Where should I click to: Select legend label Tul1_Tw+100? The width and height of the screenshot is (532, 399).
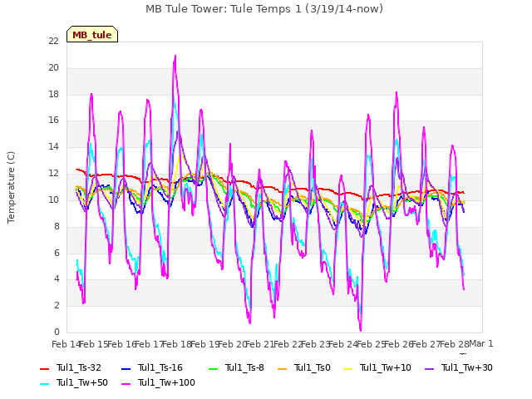point(166,382)
